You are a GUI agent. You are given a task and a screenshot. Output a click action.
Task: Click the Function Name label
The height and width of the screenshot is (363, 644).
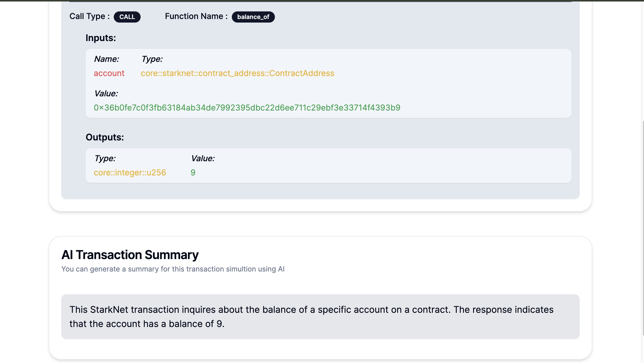[x=196, y=16]
